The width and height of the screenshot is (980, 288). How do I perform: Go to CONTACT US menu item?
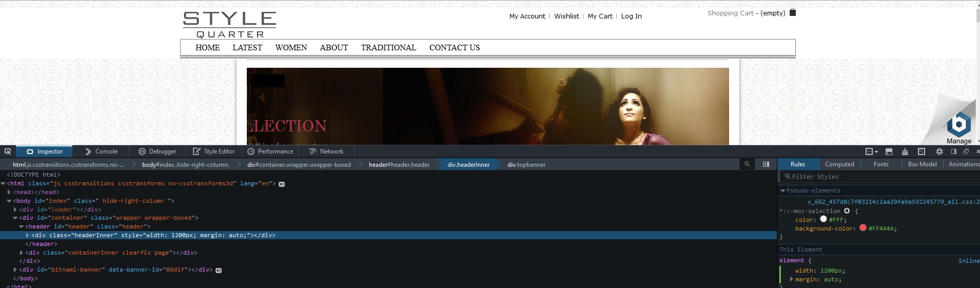click(455, 47)
